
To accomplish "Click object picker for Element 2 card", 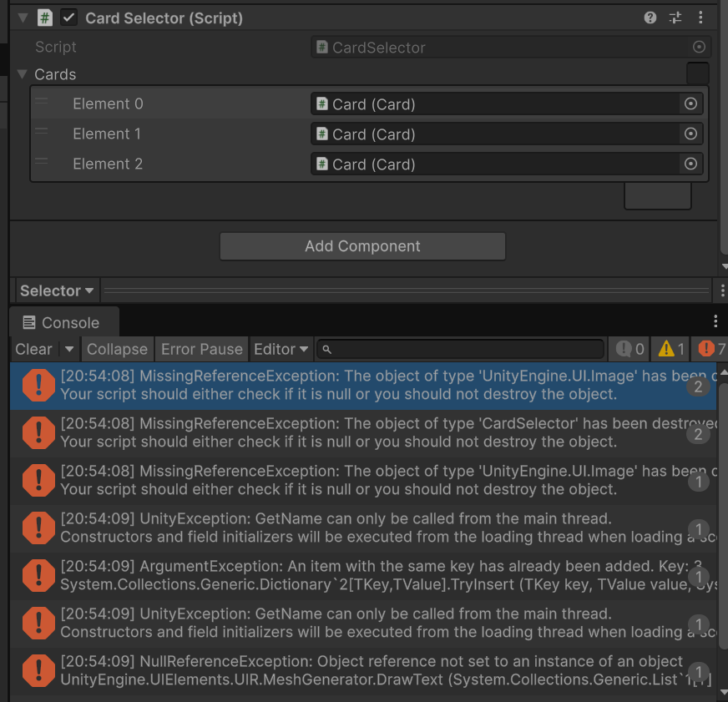I will (x=690, y=164).
